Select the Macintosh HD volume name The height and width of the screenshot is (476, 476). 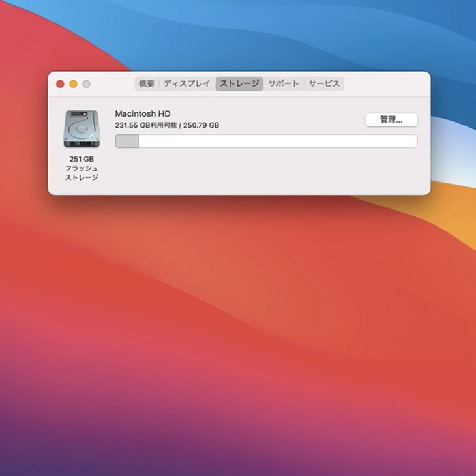[143, 113]
